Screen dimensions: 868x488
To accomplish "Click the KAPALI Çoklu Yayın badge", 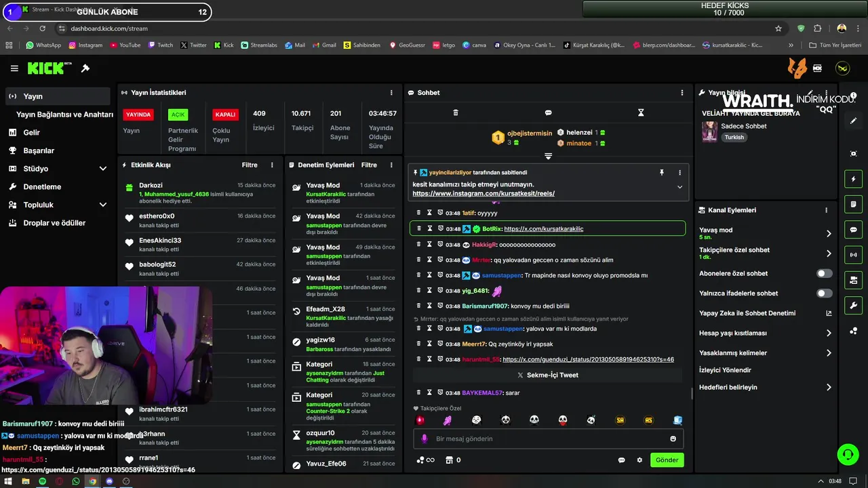I will point(225,115).
